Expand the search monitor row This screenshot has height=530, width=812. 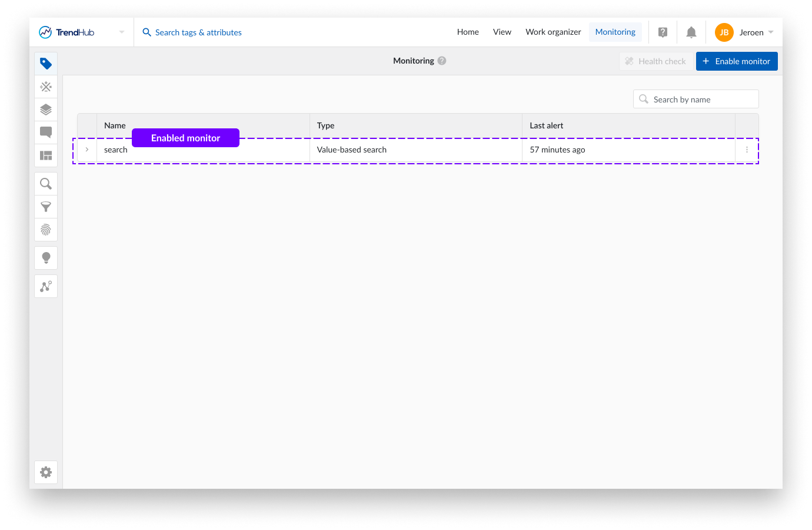pyautogui.click(x=86, y=150)
